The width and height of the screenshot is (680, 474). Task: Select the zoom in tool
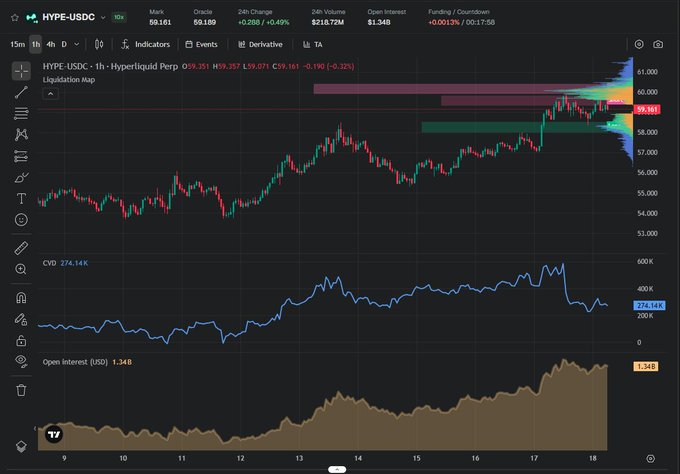click(21, 269)
